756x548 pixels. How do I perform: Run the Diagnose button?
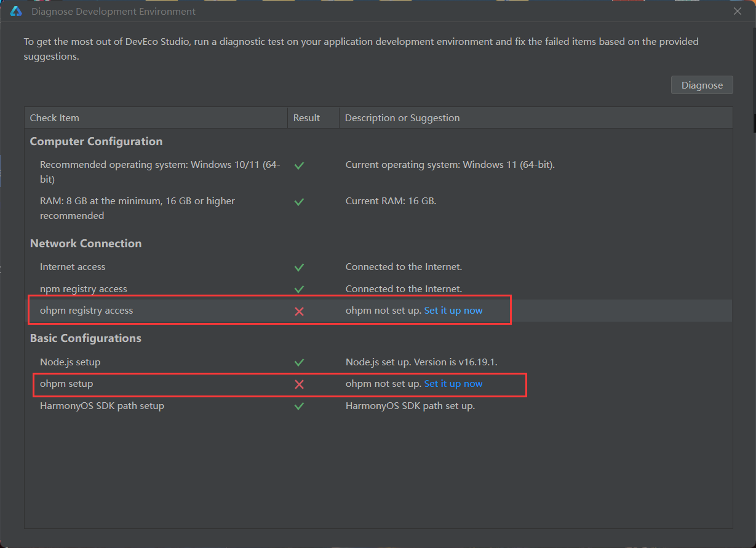point(702,85)
